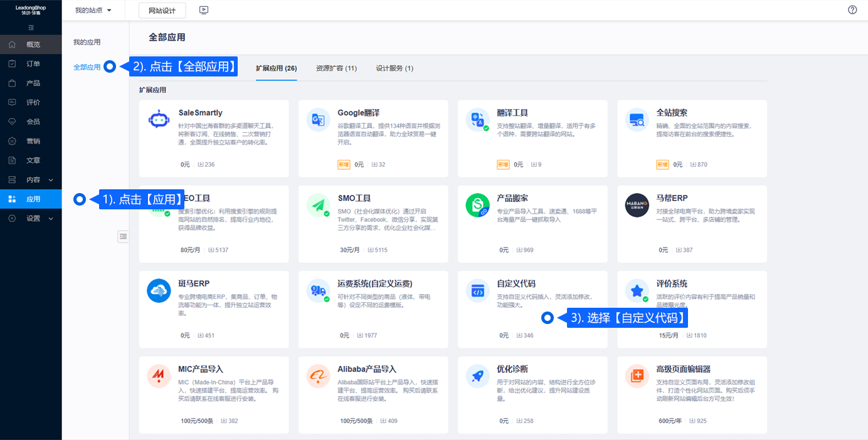The height and width of the screenshot is (440, 868).
Task: Open the 自定义代码 app title
Action: click(x=516, y=284)
